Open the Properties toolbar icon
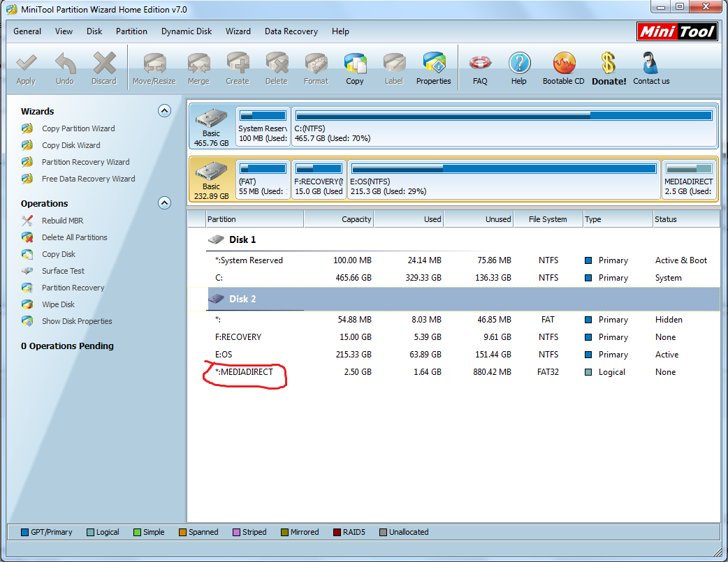 click(x=434, y=68)
